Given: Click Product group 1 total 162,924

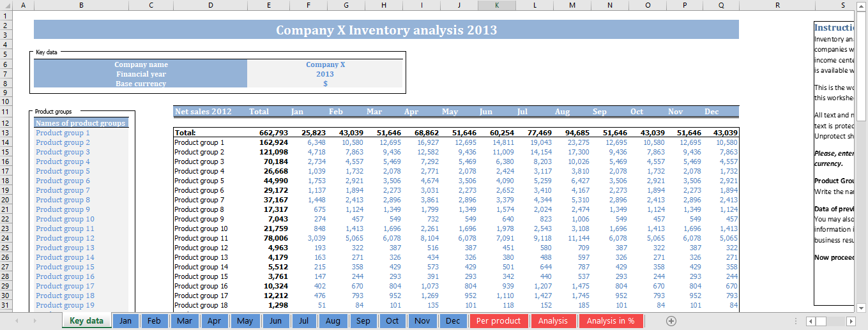Looking at the screenshot, I should coord(268,142).
